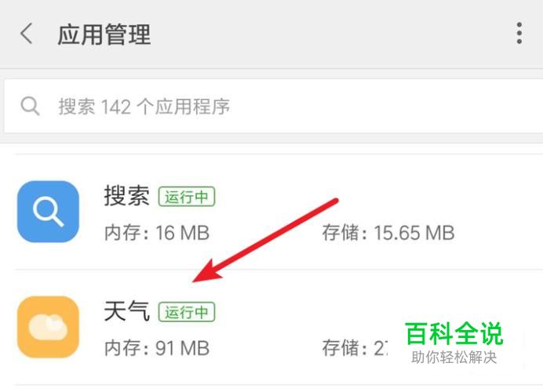Tap the 运行中 badge next to 天气

point(187,312)
